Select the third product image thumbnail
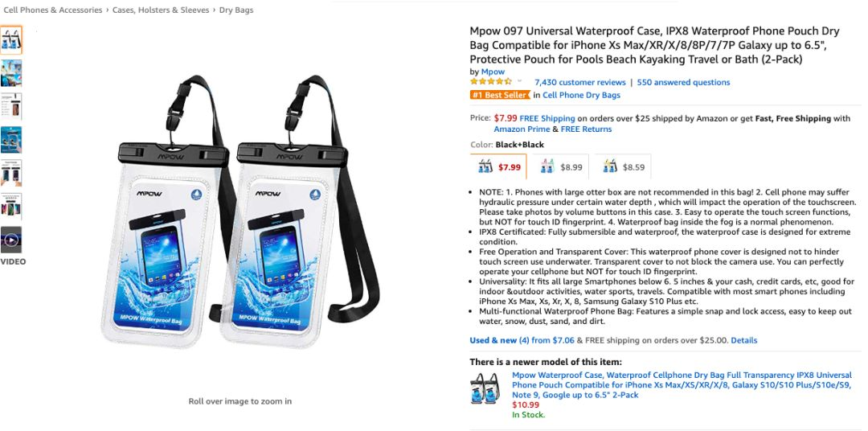 point(11,106)
